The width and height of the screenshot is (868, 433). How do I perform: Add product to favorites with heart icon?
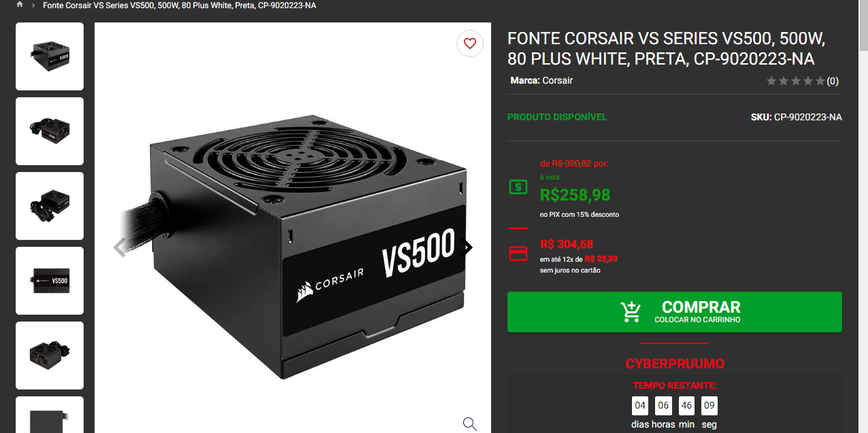point(469,44)
